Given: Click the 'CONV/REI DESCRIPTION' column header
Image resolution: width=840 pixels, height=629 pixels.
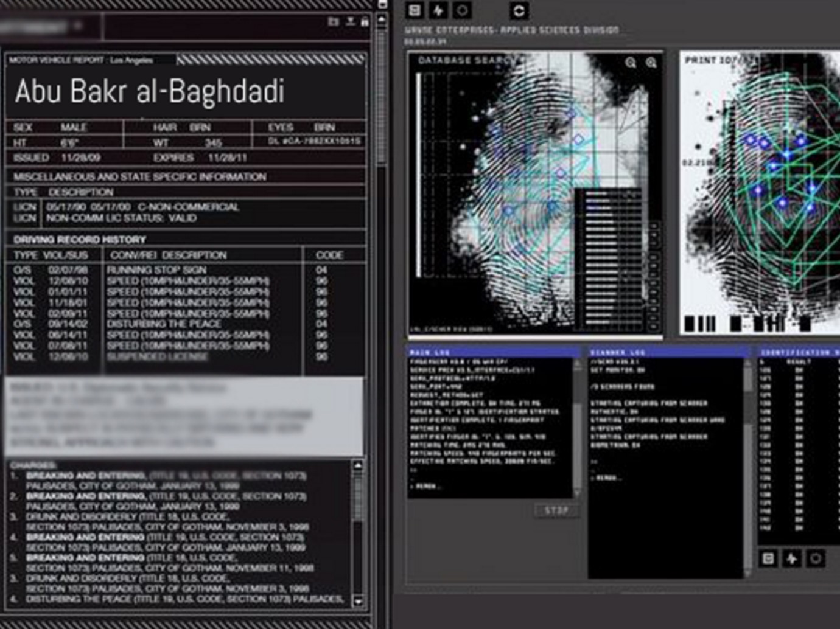Looking at the screenshot, I should (169, 255).
